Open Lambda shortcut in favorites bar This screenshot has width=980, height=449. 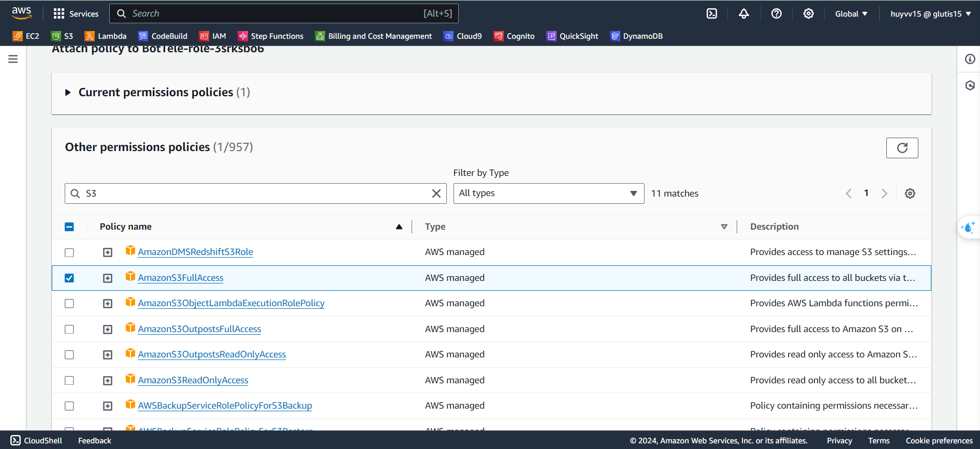106,36
